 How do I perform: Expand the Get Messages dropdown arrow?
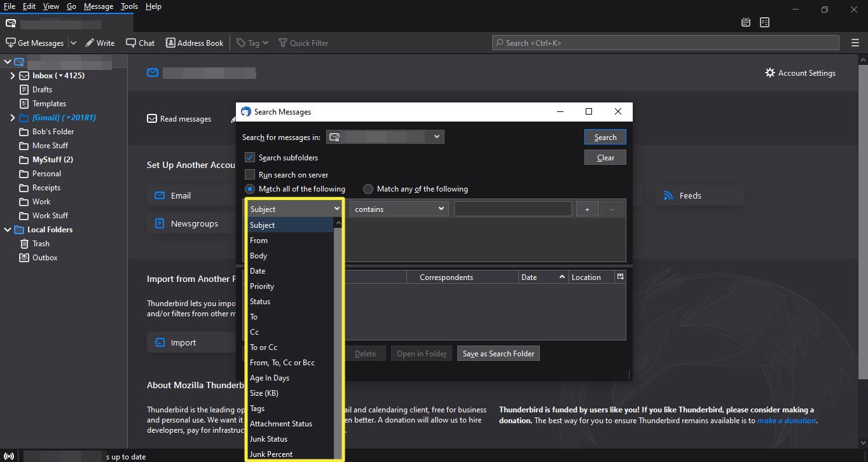(x=72, y=43)
